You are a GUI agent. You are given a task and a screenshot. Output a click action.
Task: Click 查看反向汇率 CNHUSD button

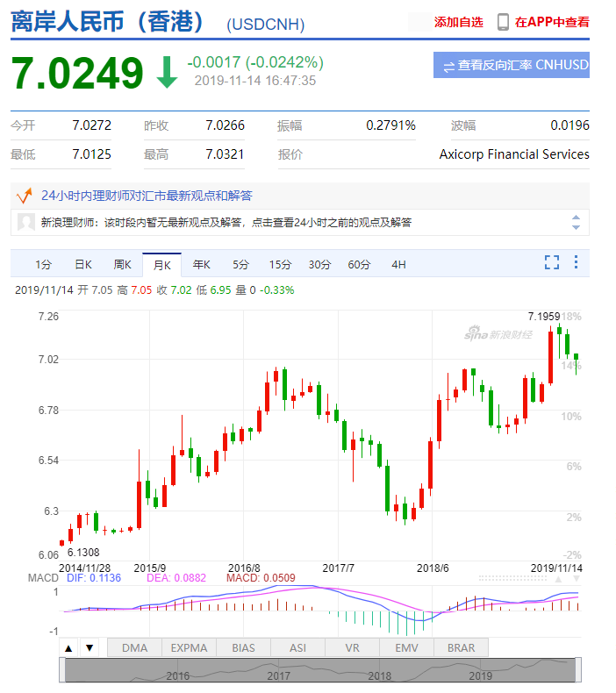coord(511,65)
